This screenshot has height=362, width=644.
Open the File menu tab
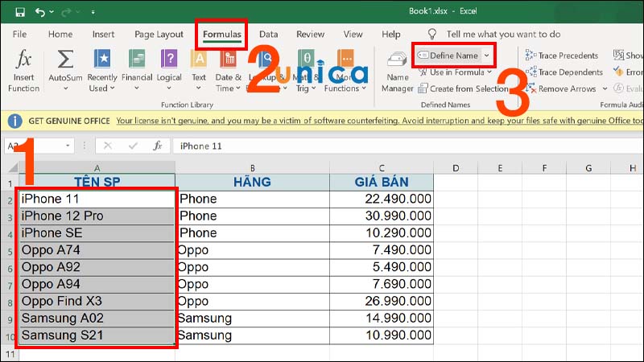click(x=19, y=34)
